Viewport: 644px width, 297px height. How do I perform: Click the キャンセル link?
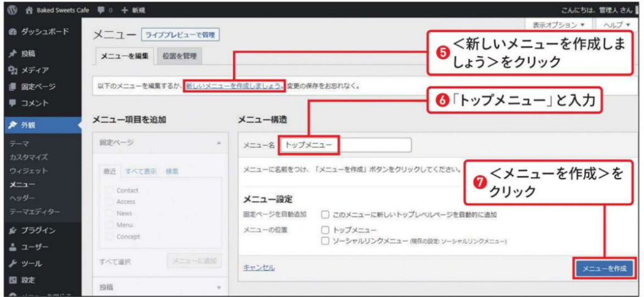[x=258, y=267]
